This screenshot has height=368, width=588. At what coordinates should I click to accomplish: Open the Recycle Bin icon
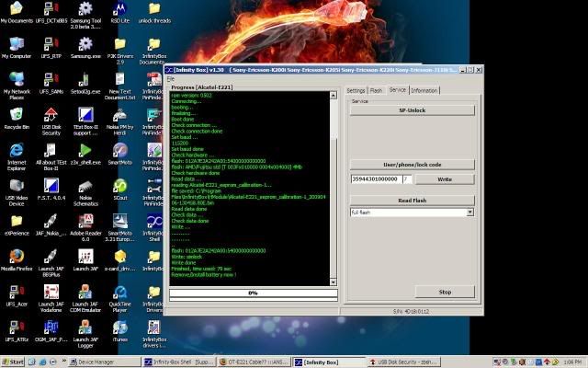coord(16,113)
